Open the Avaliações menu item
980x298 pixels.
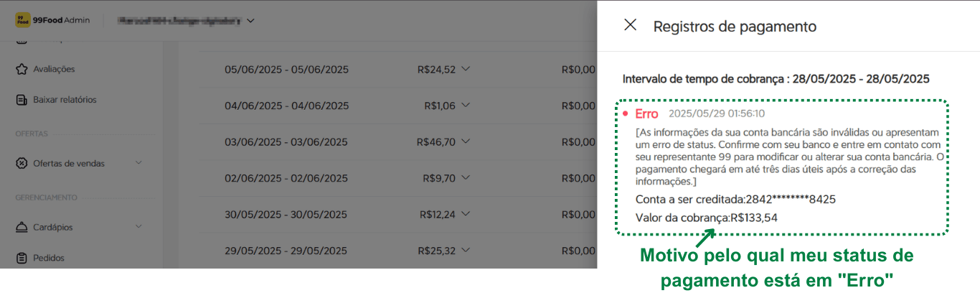click(54, 69)
